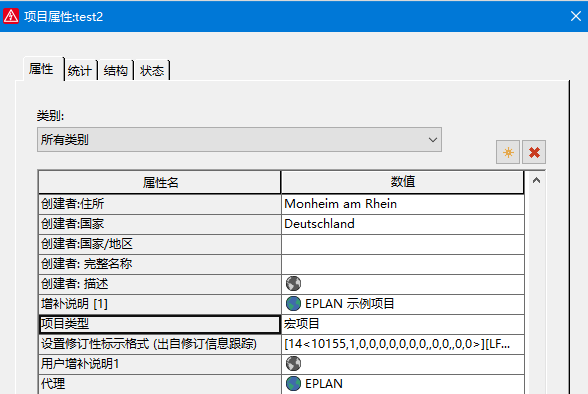Select the 用户增补说明1 property name
The height and width of the screenshot is (394, 588).
160,364
